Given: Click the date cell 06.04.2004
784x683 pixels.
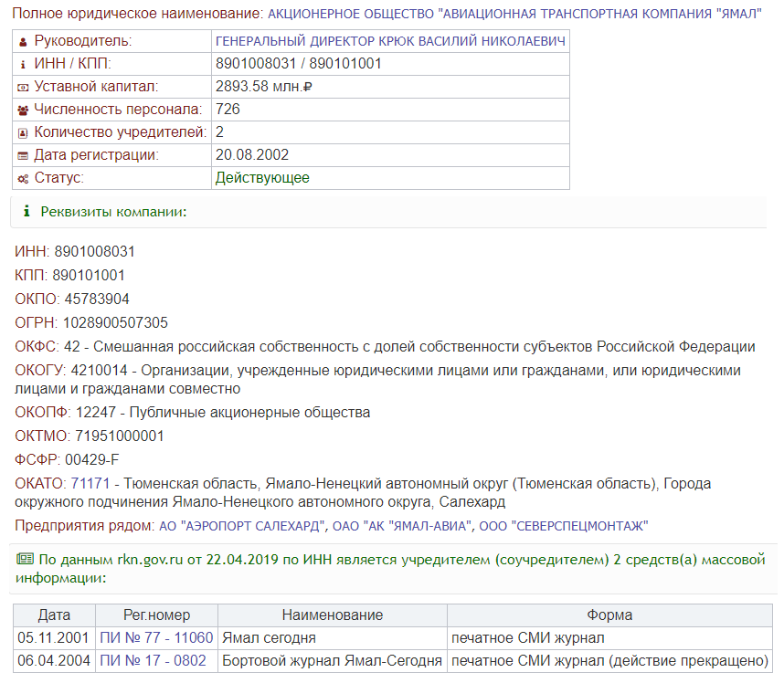Looking at the screenshot, I should (54, 661).
